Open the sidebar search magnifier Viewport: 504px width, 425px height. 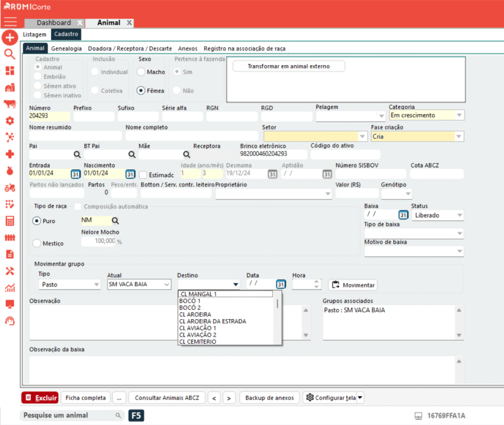coord(10,54)
